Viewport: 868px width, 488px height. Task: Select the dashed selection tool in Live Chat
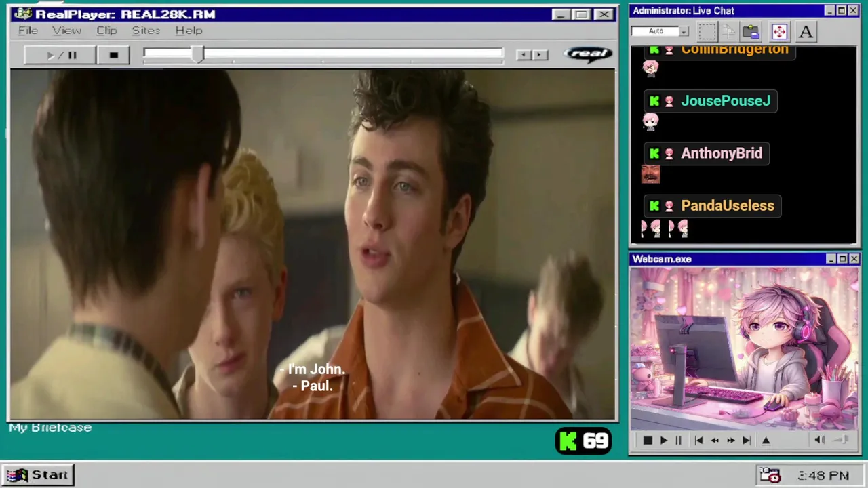point(707,31)
